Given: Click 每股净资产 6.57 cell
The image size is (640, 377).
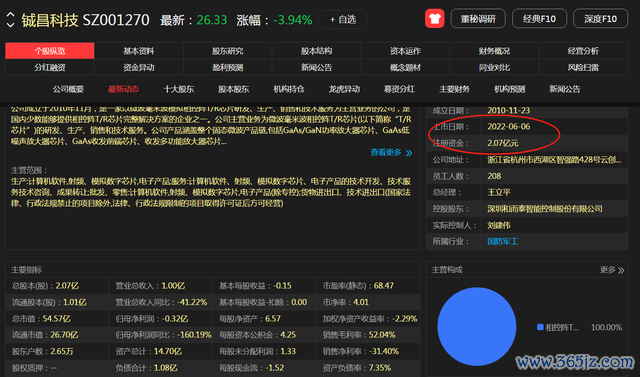Looking at the screenshot, I should coord(264,319).
